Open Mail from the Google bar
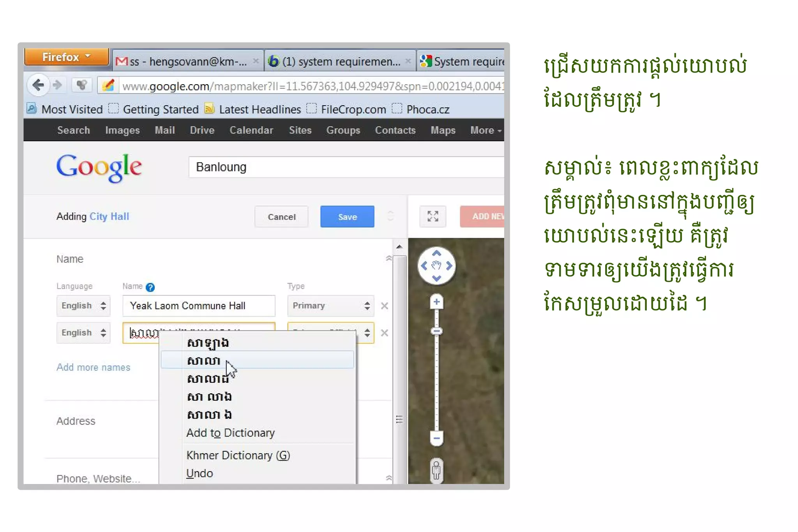Screen dimensions: 798x532 [x=165, y=130]
